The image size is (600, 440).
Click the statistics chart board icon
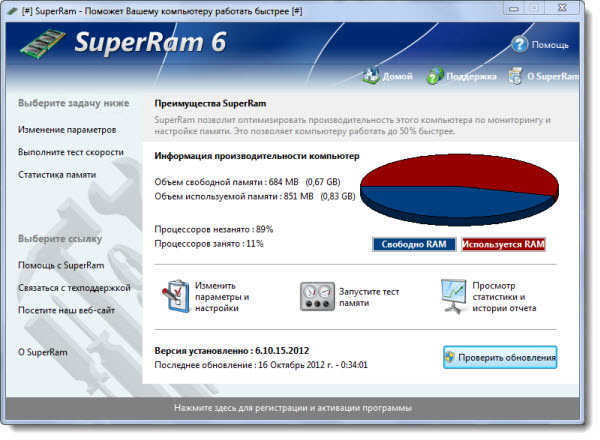click(453, 296)
